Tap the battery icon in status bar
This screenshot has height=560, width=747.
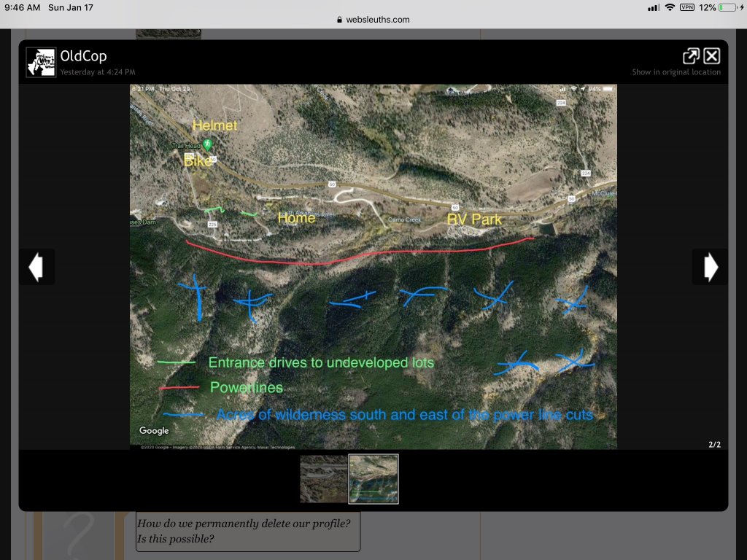coord(727,7)
